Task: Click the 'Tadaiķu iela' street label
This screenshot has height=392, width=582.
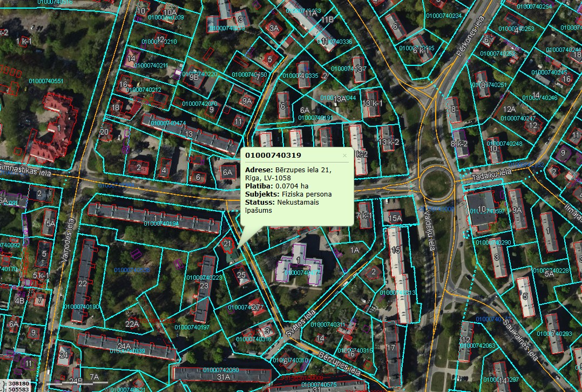Action: pyautogui.click(x=492, y=174)
